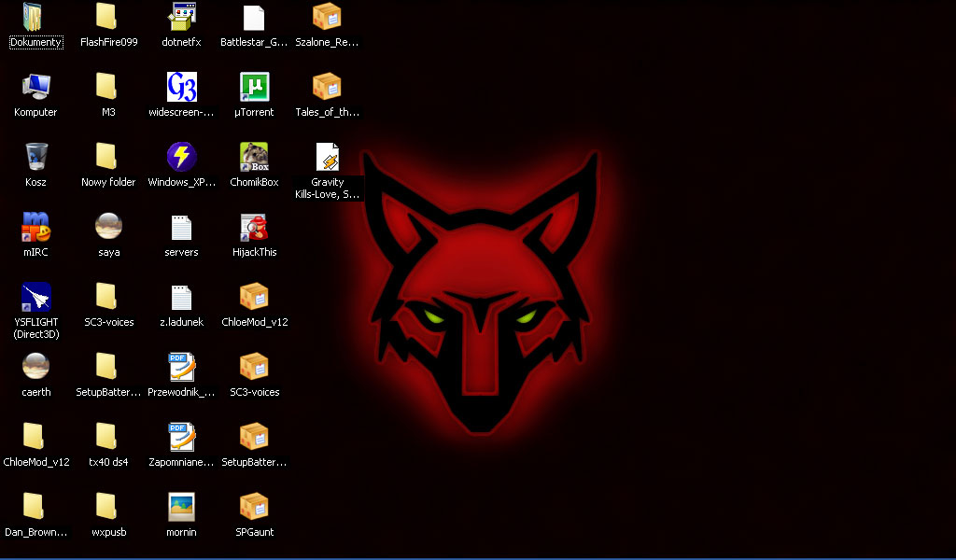Open the dotnetfx installer icon
Screen dimensions: 956x560
pos(181,17)
